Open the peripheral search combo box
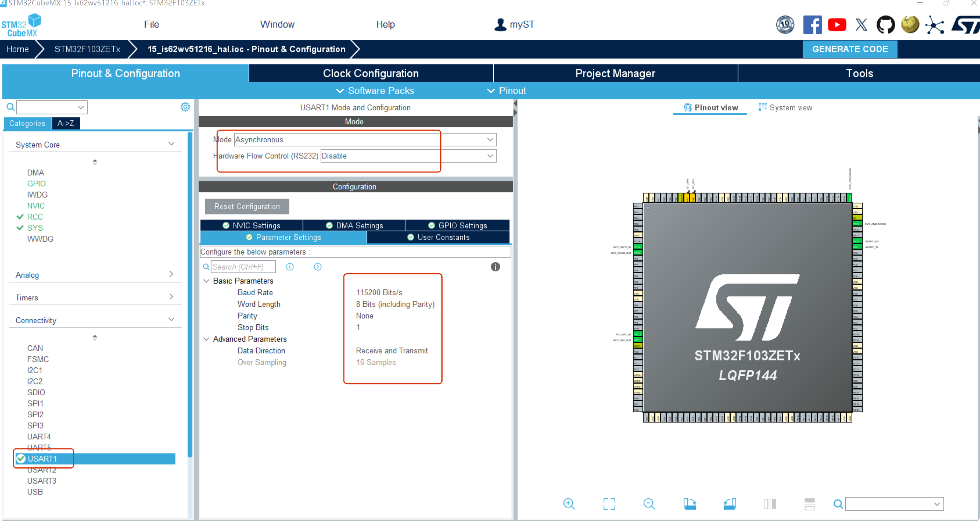980x522 pixels. coord(52,107)
